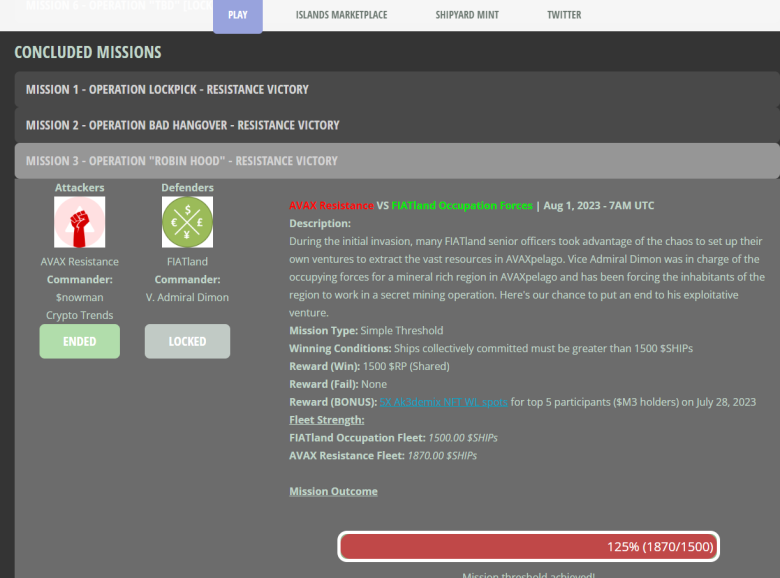Click the Defenders label
Viewport: 780px width, 578px height.
point(188,188)
